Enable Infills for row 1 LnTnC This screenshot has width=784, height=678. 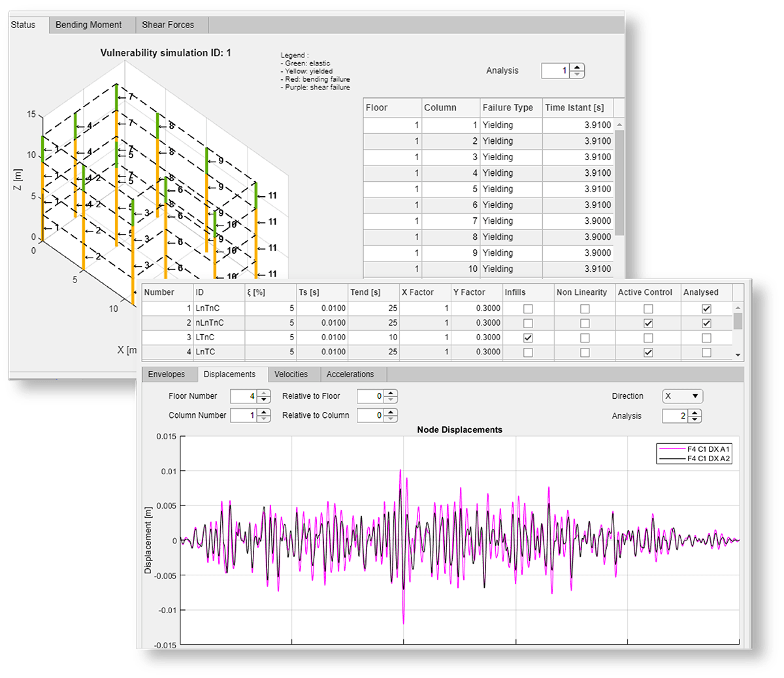[528, 309]
